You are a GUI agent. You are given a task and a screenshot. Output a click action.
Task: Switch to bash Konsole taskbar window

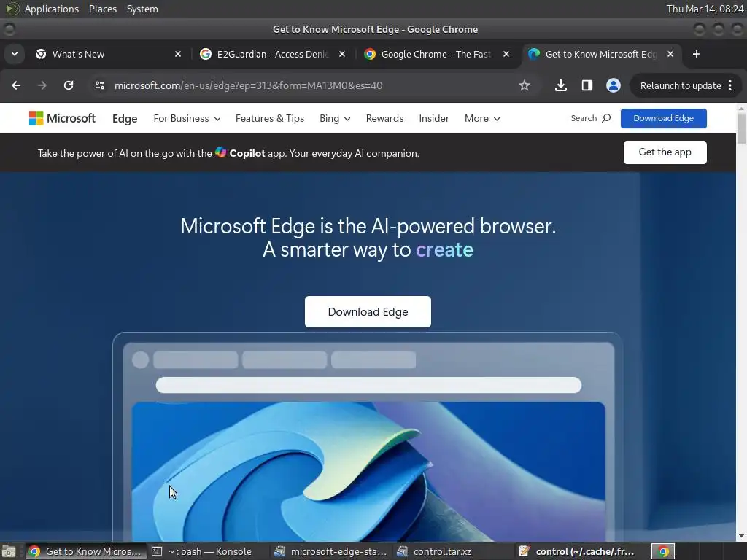[209, 551]
